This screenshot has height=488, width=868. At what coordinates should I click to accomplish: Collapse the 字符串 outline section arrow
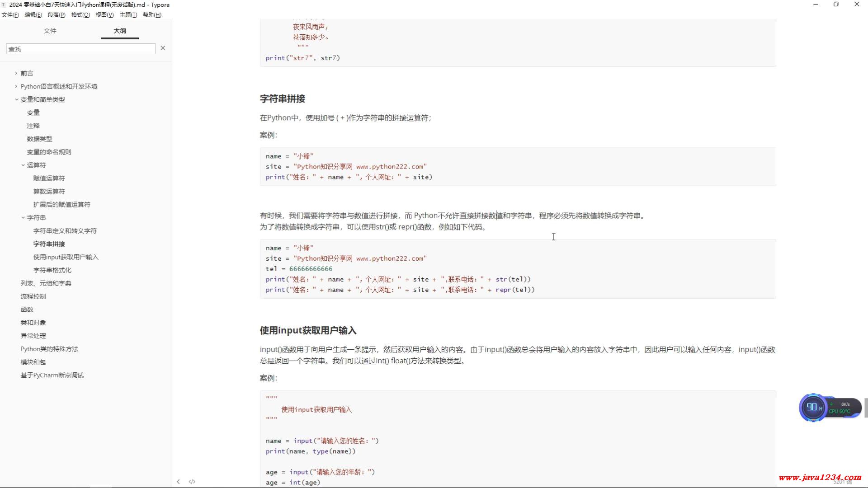[x=23, y=217]
